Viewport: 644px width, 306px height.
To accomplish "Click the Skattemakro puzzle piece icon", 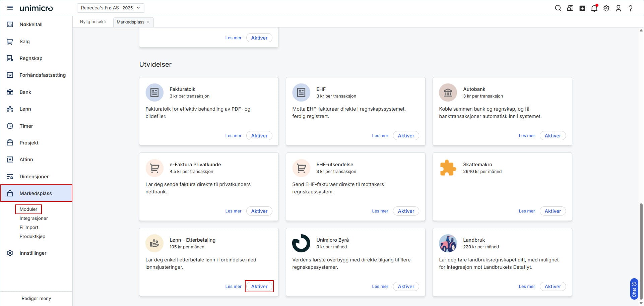I will [448, 168].
